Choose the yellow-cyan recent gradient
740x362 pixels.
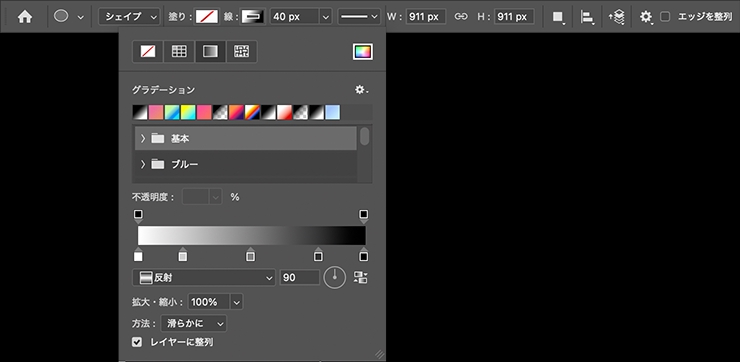click(x=188, y=112)
